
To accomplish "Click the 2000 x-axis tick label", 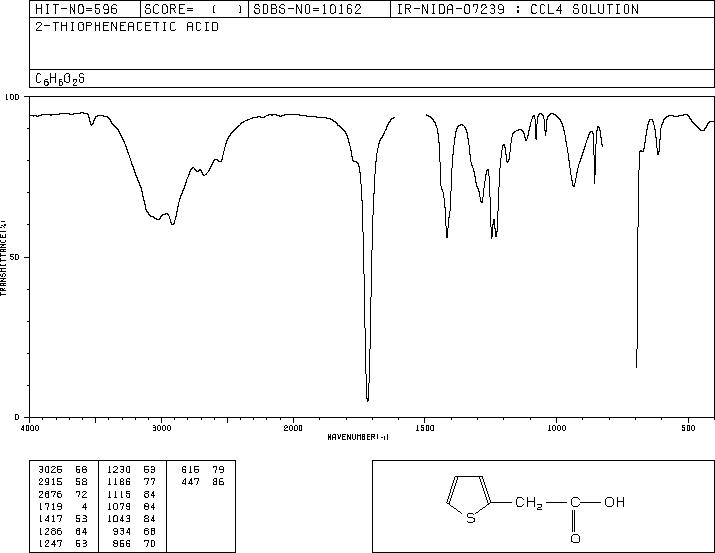I will (x=293, y=428).
